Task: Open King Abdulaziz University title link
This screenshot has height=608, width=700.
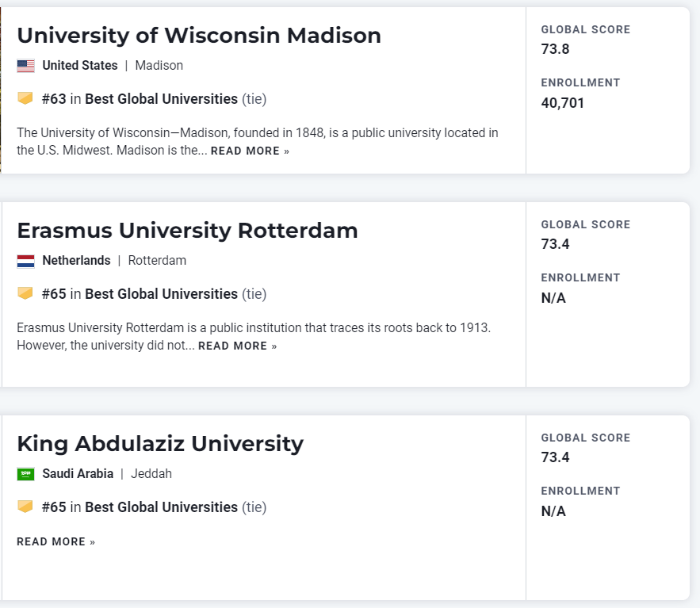Action: [x=160, y=444]
